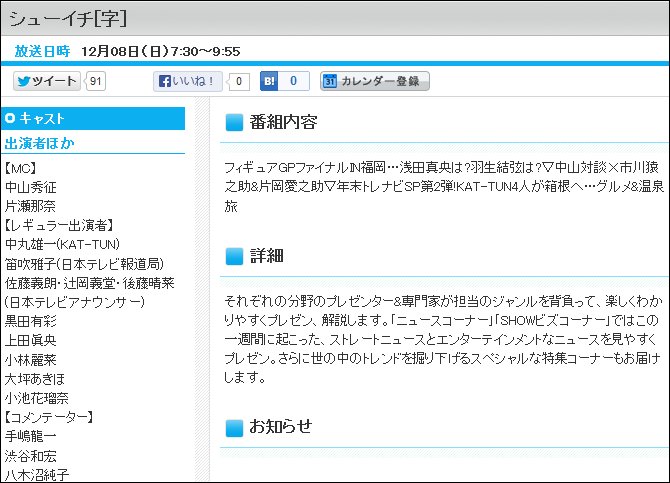Click the 【MC】 label
The width and height of the screenshot is (670, 483).
pyautogui.click(x=21, y=168)
